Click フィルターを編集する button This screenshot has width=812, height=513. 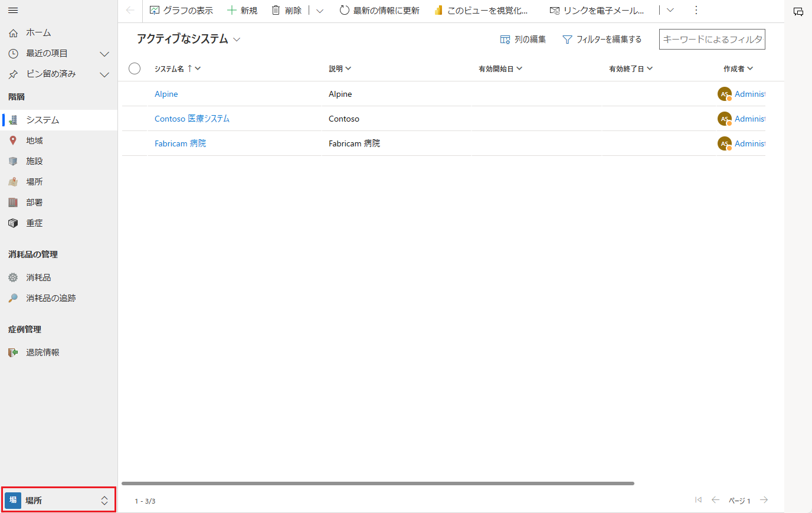point(602,40)
